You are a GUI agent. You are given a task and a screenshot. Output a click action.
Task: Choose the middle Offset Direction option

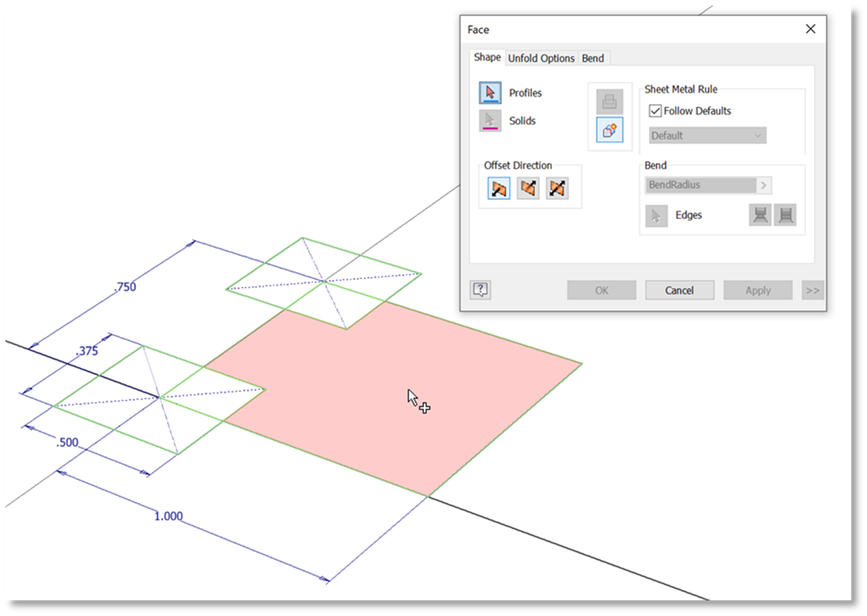tap(528, 188)
